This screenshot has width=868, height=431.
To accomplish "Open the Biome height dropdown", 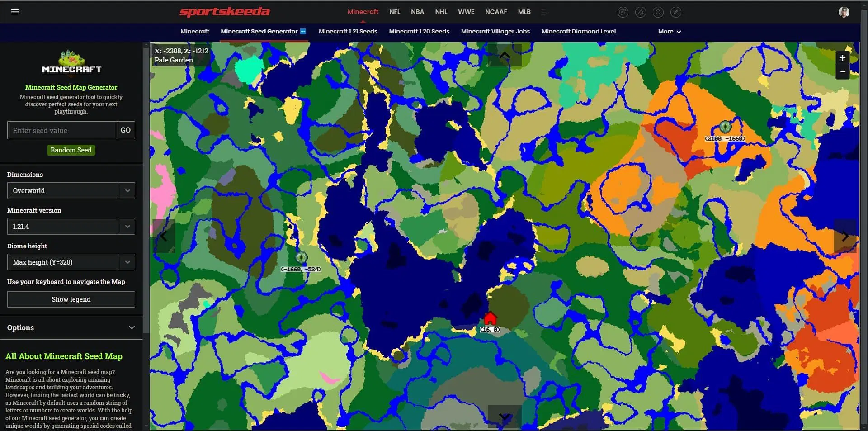I will coord(71,262).
